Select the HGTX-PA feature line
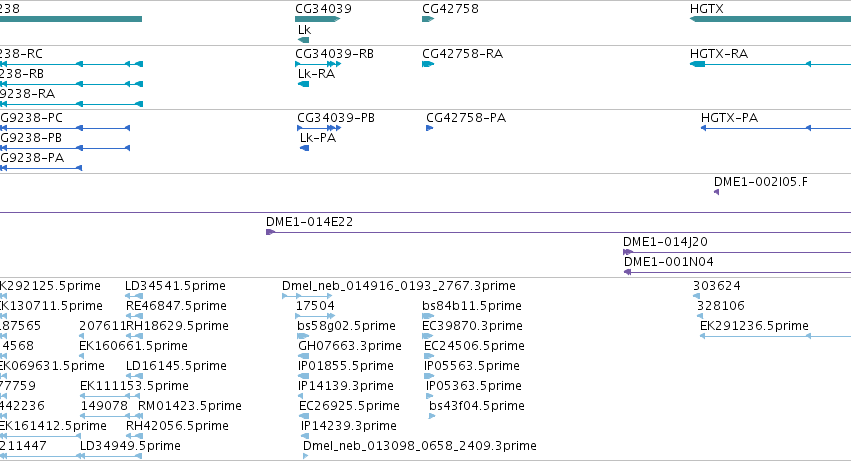851x461 pixels. (x=776, y=128)
